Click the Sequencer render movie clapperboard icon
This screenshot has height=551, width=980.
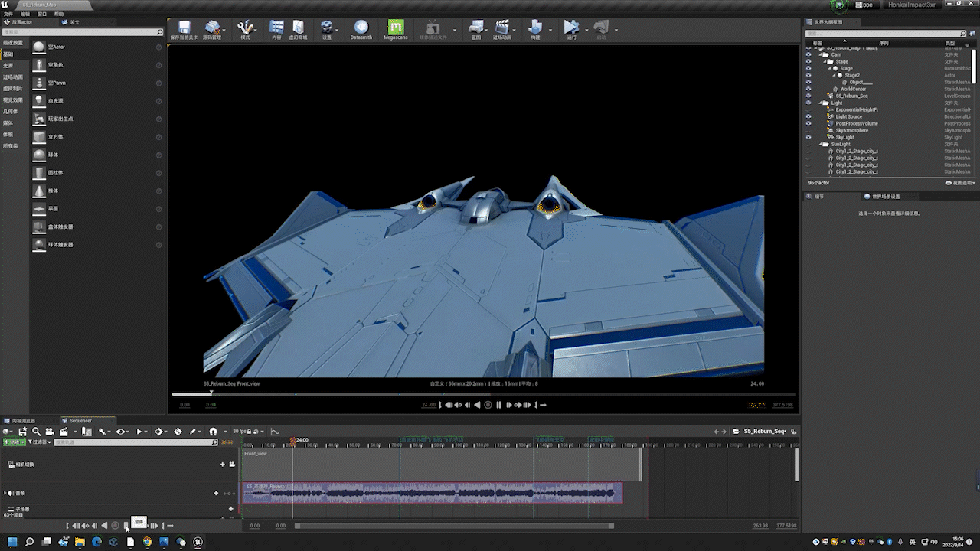coord(63,432)
